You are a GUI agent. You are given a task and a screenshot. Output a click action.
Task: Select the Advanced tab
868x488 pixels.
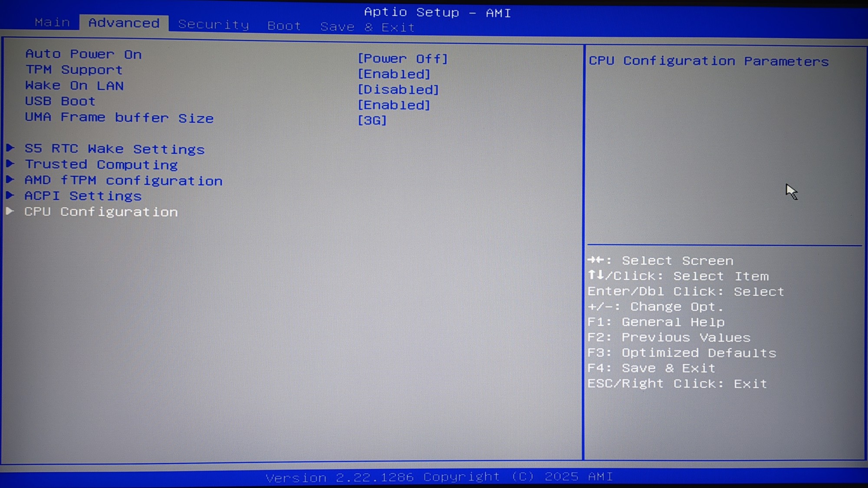pyautogui.click(x=124, y=23)
